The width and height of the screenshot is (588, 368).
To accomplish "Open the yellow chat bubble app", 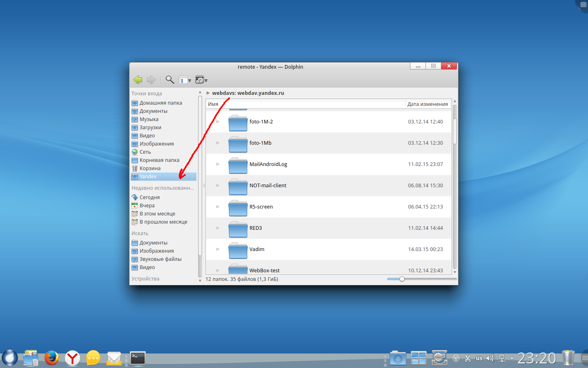I will point(93,358).
